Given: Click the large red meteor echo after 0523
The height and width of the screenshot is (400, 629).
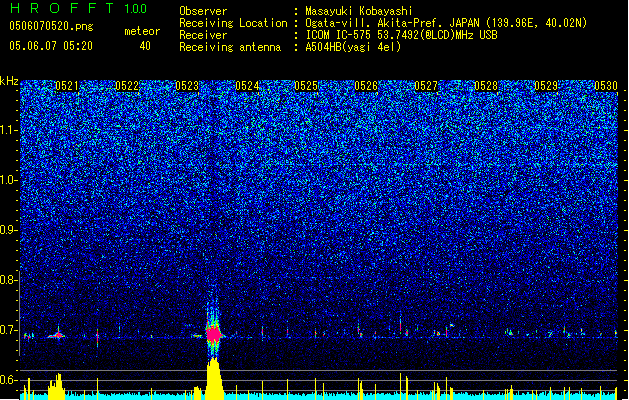Looking at the screenshot, I should pyautogui.click(x=214, y=334).
